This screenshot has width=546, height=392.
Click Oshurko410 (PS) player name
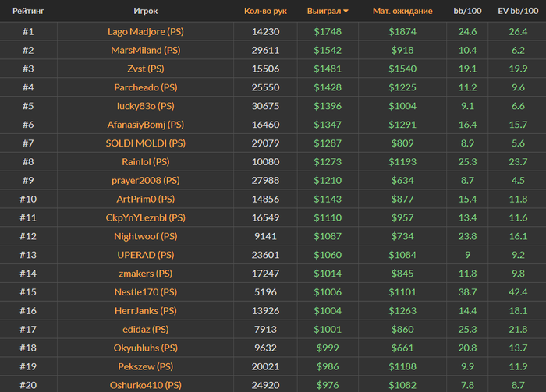click(x=146, y=385)
